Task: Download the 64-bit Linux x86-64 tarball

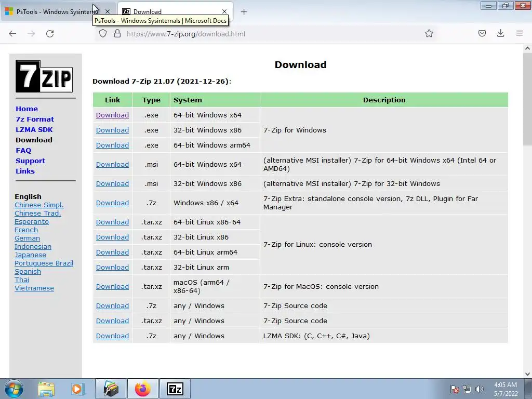Action: point(112,222)
